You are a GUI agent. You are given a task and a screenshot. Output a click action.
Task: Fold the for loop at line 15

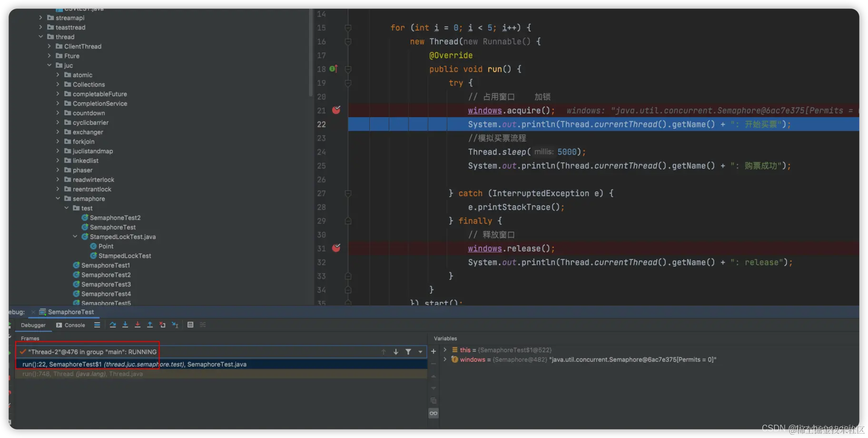click(348, 28)
